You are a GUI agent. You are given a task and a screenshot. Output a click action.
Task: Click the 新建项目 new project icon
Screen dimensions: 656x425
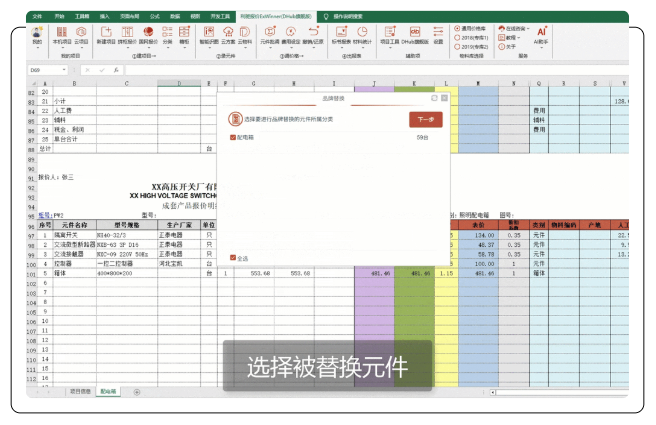pyautogui.click(x=106, y=32)
